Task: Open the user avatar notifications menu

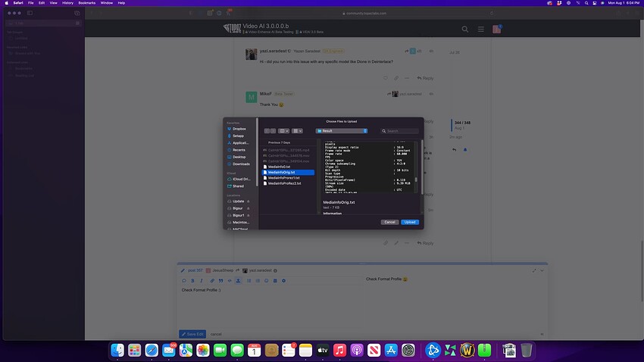Action: click(x=496, y=29)
